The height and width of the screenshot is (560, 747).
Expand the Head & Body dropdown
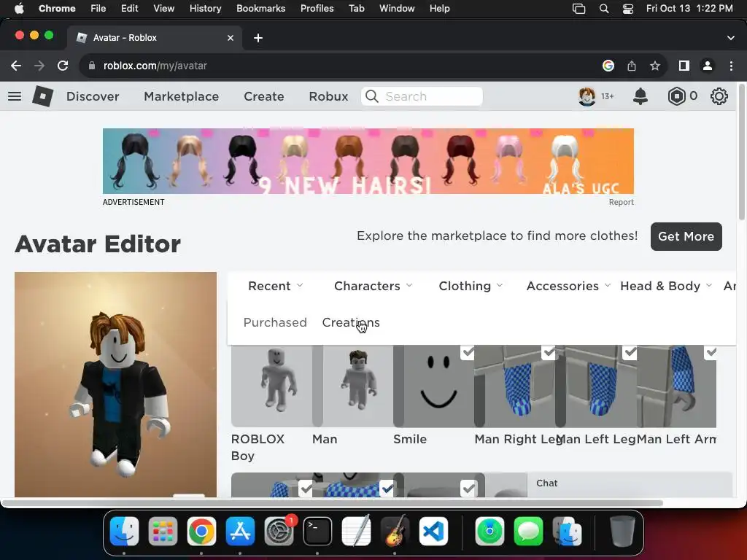pyautogui.click(x=666, y=286)
